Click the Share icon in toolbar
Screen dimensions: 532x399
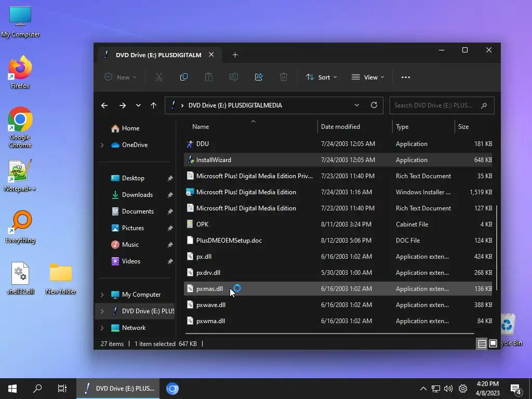click(x=259, y=77)
